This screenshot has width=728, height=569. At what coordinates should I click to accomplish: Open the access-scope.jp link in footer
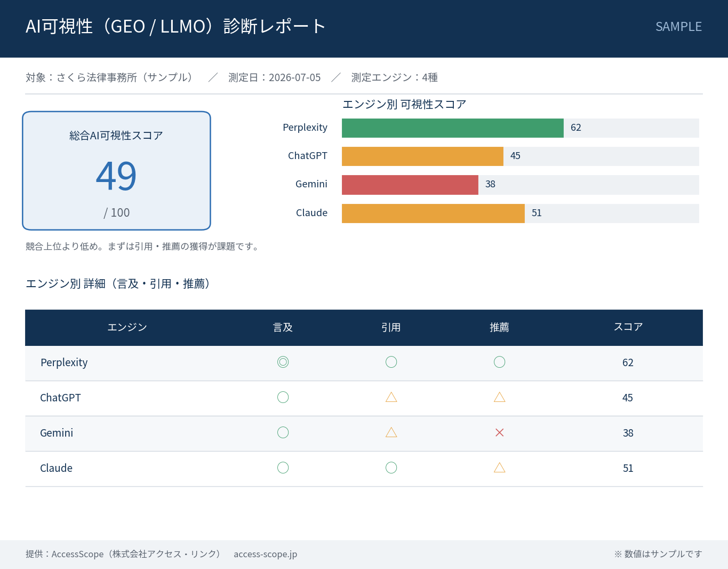[x=266, y=554]
